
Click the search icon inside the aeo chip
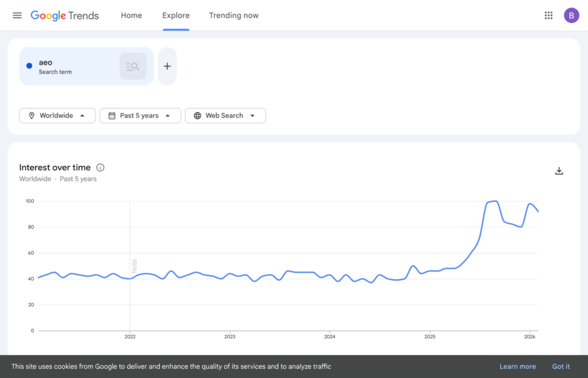tap(133, 65)
